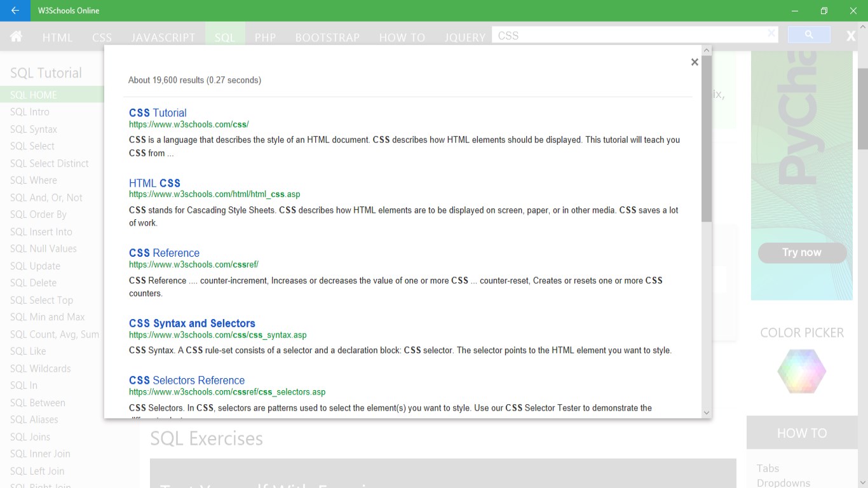Open the CSS Selectors Reference link

pos(187,380)
